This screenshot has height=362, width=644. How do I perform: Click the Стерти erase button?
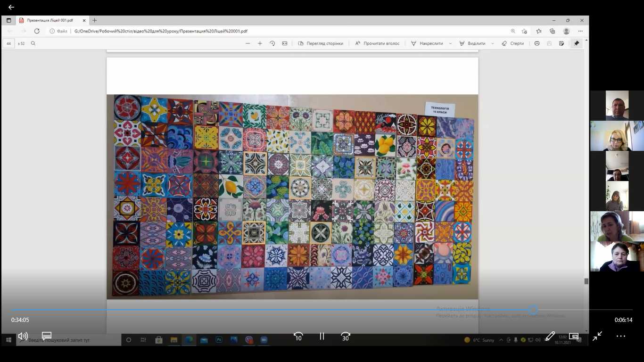512,43
